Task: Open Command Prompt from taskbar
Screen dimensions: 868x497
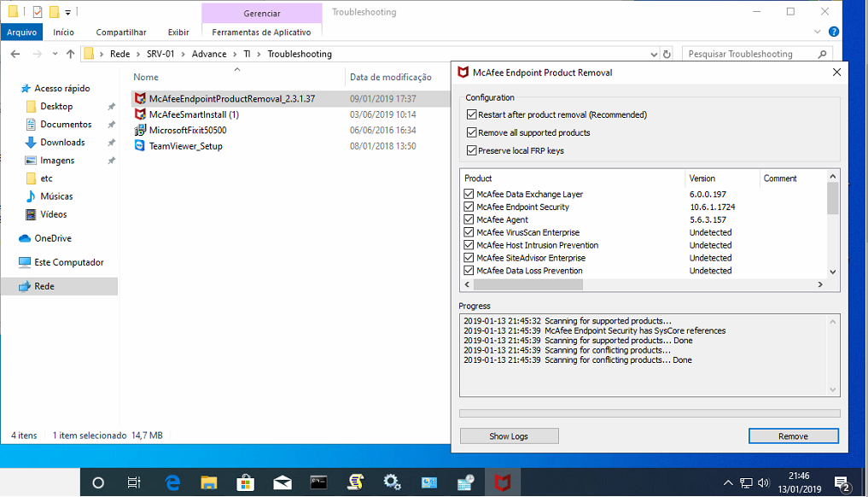Action: (x=319, y=482)
